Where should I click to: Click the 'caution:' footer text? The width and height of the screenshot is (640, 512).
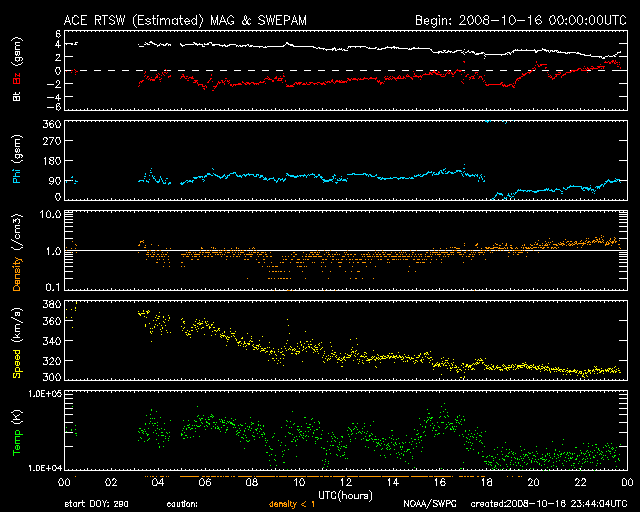182,504
